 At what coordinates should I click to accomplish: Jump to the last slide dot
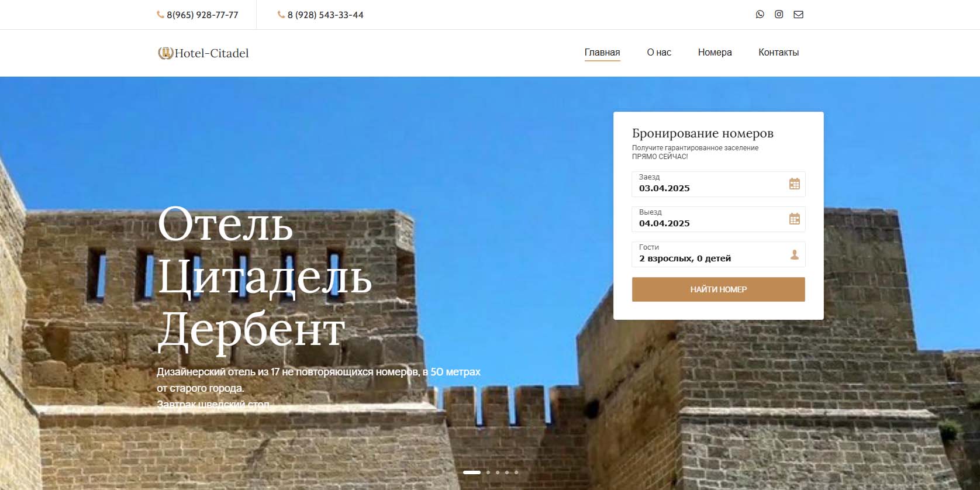tap(516, 472)
